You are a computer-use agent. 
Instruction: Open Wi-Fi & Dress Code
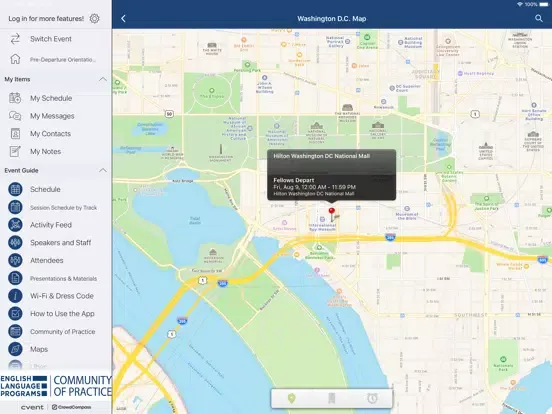(x=56, y=296)
